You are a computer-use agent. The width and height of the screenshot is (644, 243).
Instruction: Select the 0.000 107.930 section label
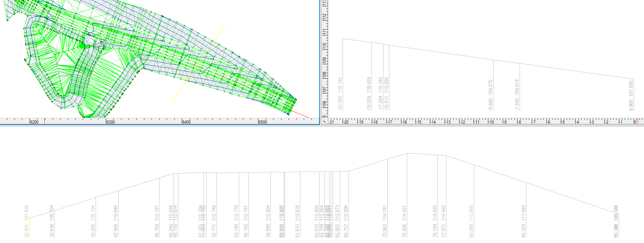point(631,96)
